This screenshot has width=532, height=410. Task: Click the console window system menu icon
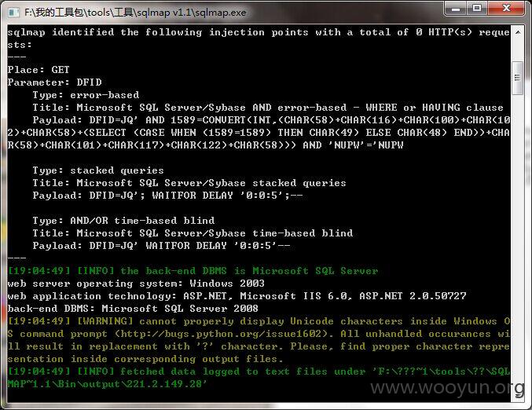(x=13, y=13)
